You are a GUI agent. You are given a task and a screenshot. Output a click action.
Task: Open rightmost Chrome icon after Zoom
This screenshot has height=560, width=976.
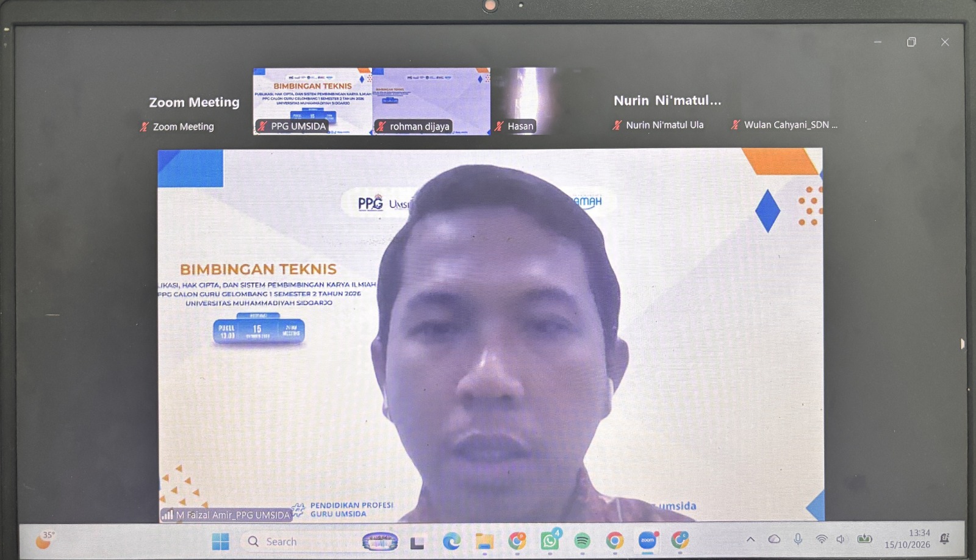pos(680,540)
